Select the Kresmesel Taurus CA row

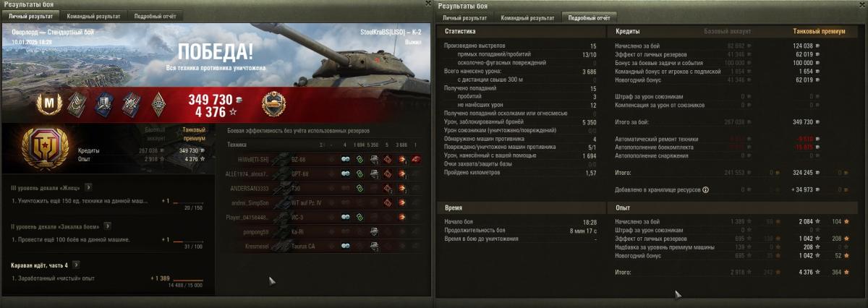(x=324, y=246)
